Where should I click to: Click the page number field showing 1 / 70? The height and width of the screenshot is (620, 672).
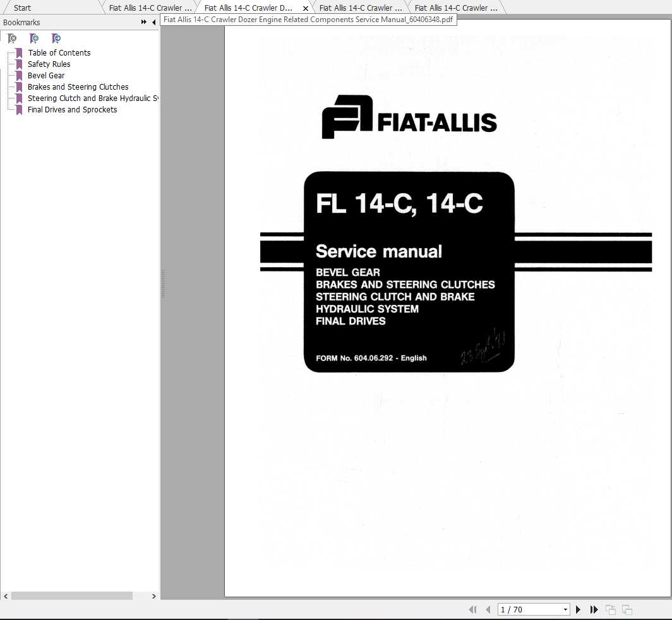tap(530, 609)
